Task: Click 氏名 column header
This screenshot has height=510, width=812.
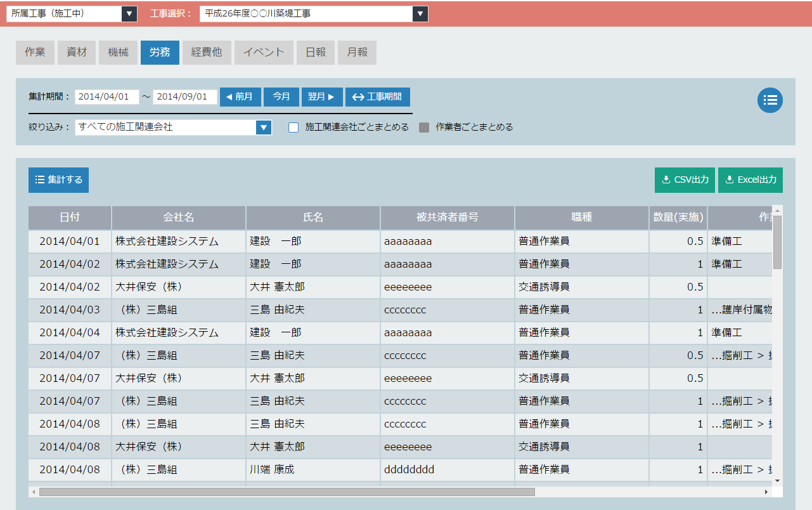Action: tap(313, 218)
